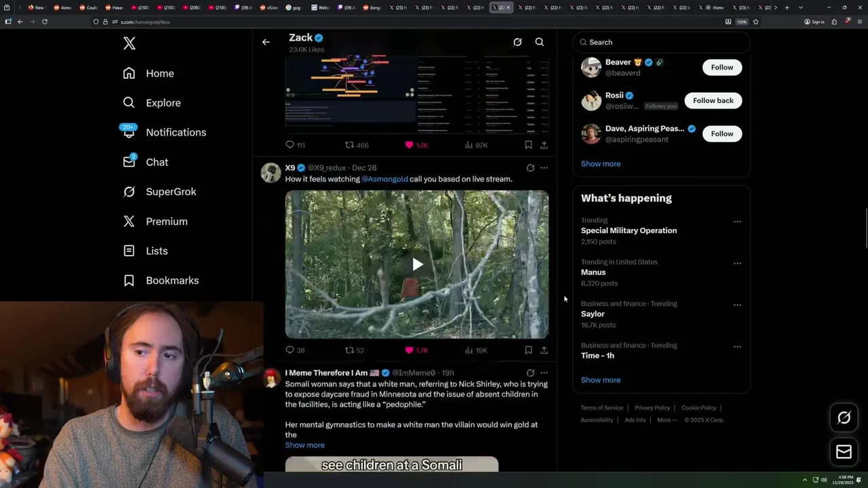Open more options for Special Military Operation trend
This screenshot has height=488, width=868.
click(x=737, y=222)
